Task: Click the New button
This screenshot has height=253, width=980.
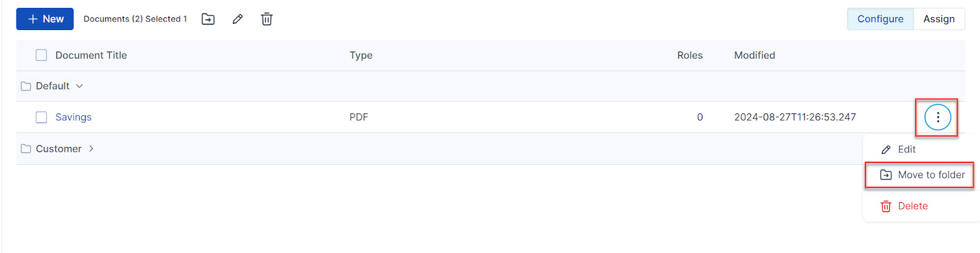Action: [x=45, y=19]
